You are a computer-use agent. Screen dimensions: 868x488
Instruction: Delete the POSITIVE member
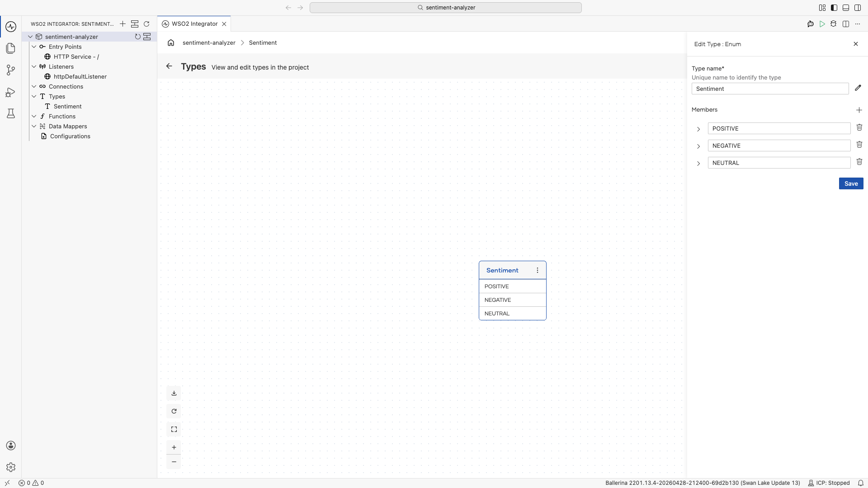[x=859, y=127]
